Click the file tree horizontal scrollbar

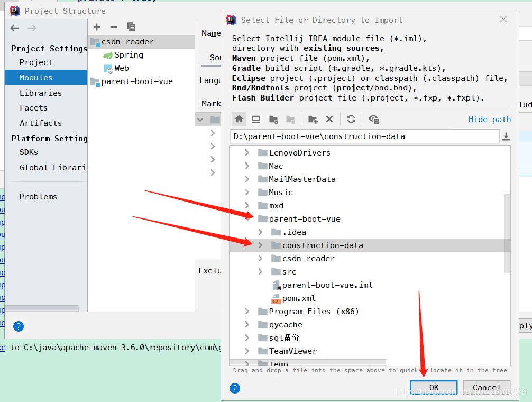point(308,362)
